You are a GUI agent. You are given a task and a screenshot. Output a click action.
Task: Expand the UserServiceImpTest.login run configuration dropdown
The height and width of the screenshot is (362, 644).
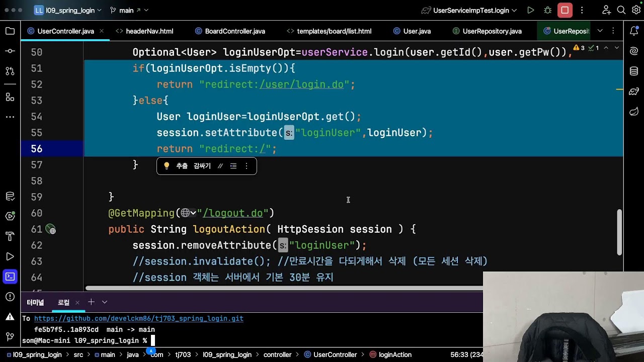(x=469, y=10)
